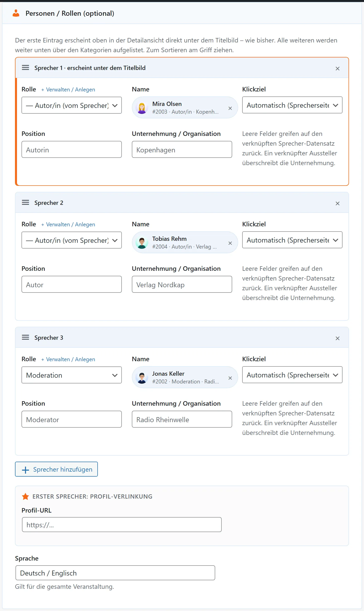Click Verwalten / Anlegen link in Sprecher 2
The image size is (364, 611).
pos(68,224)
